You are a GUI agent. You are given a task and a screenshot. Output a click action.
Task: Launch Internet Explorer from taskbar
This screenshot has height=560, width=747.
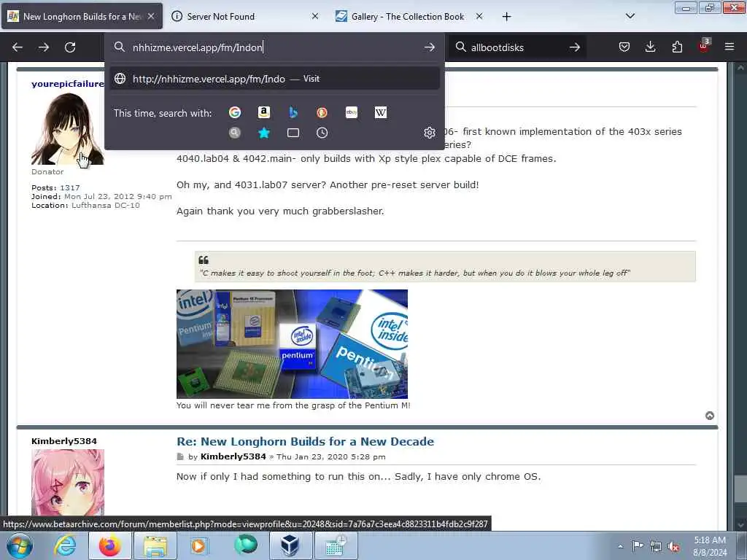(65, 545)
